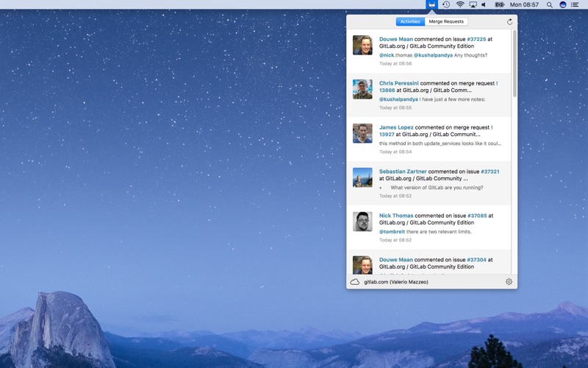Click the GitLab menu bar icon
This screenshot has width=588, height=368.
point(432,4)
